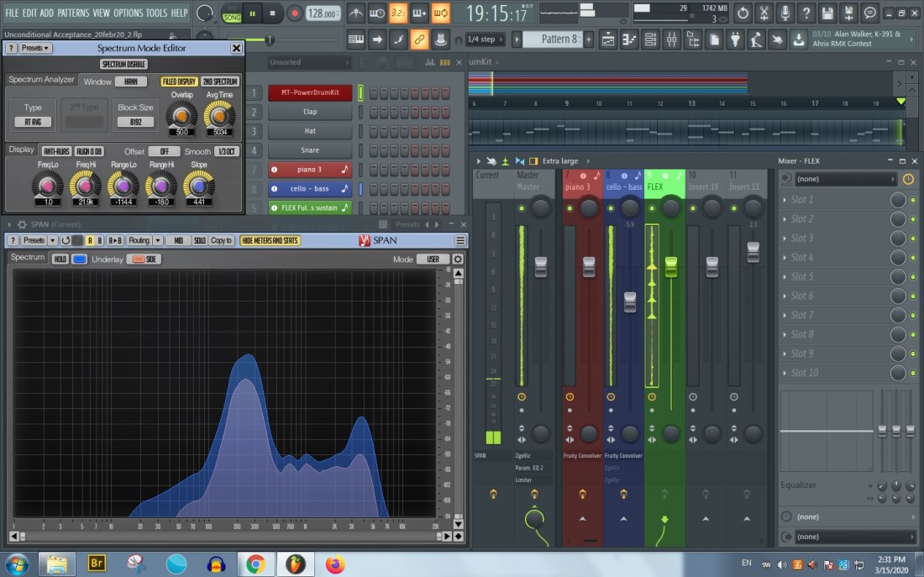Toggle the 2ND SPECTRUM option
Image resolution: width=924 pixels, height=577 pixels.
pos(220,81)
